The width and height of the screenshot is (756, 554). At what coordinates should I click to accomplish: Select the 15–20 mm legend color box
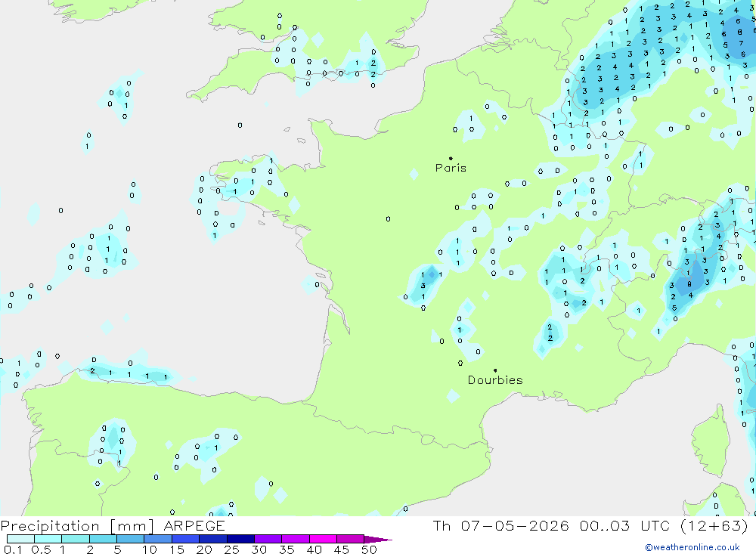tap(186, 539)
